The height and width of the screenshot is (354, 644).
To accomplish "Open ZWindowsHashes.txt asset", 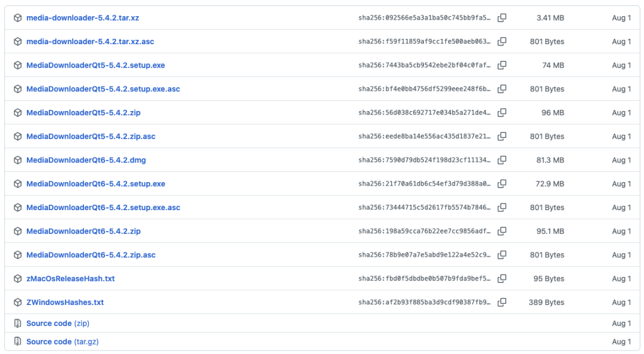I will coord(65,302).
